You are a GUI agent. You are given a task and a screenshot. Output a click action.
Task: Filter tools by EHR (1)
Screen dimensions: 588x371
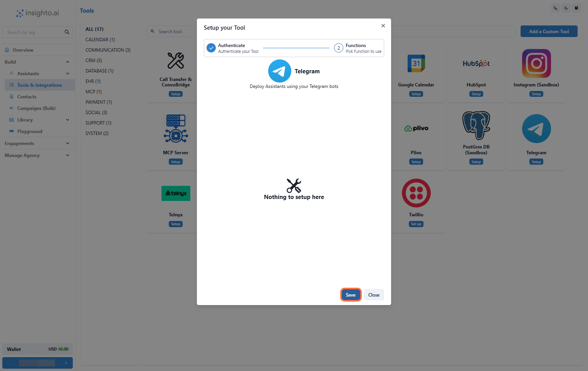coord(93,81)
